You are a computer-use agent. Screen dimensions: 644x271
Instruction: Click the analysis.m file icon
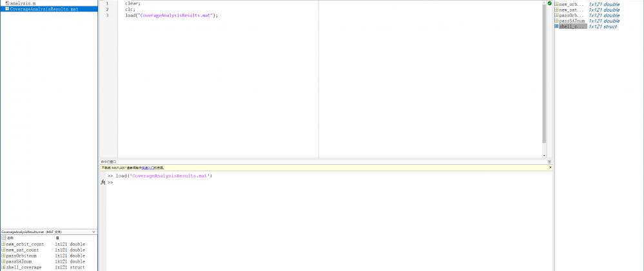click(6, 3)
